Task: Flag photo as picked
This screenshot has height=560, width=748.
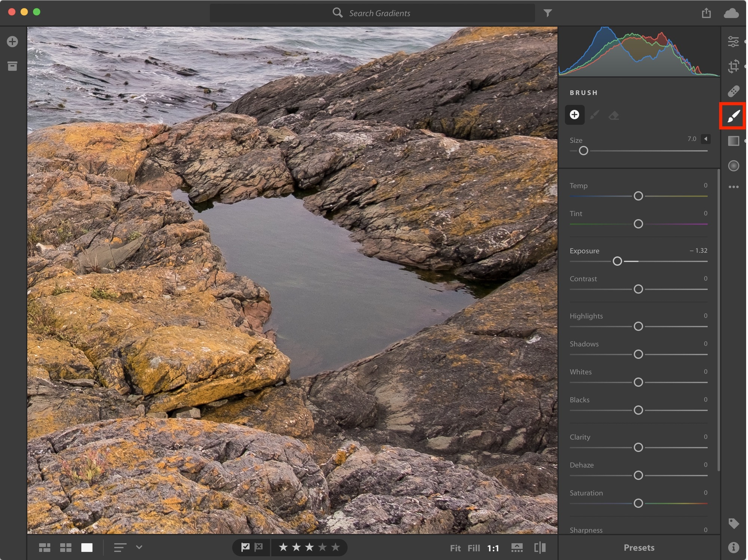Action: tap(246, 548)
